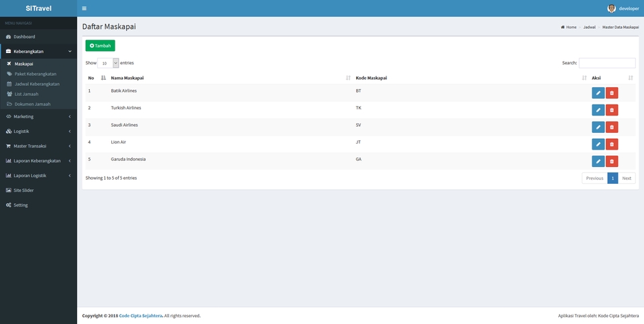Click the green Tambah button

(x=100, y=46)
